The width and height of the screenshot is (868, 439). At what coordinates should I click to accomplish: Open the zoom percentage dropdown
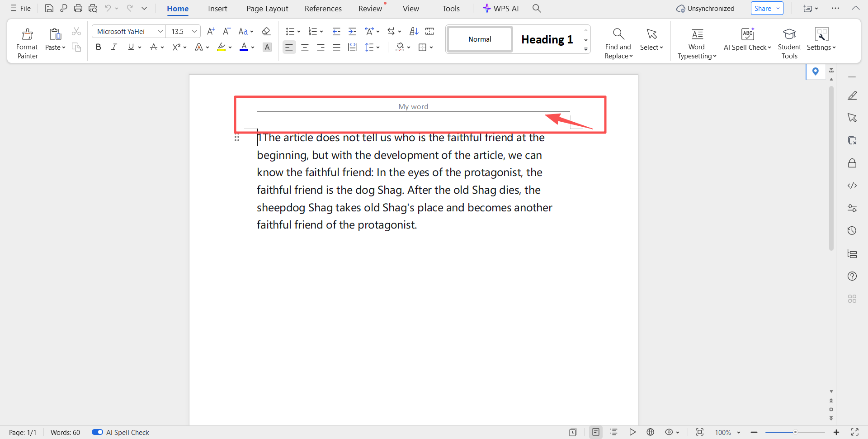point(739,432)
